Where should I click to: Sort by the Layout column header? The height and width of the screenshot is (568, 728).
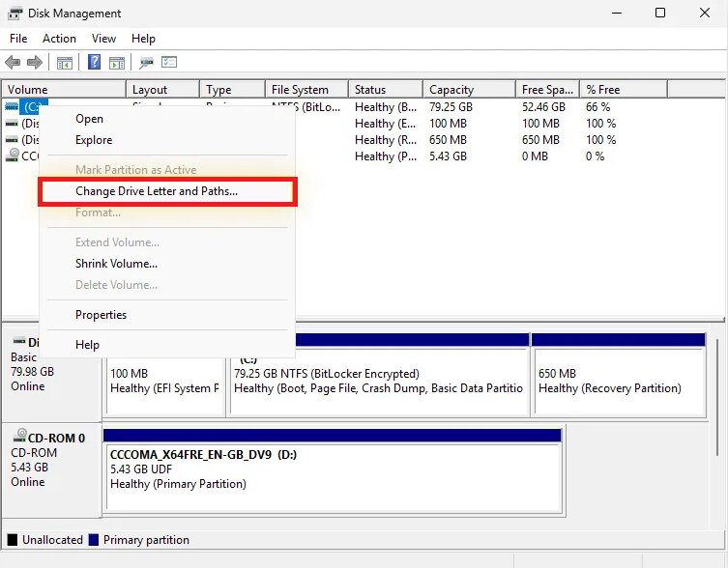163,90
